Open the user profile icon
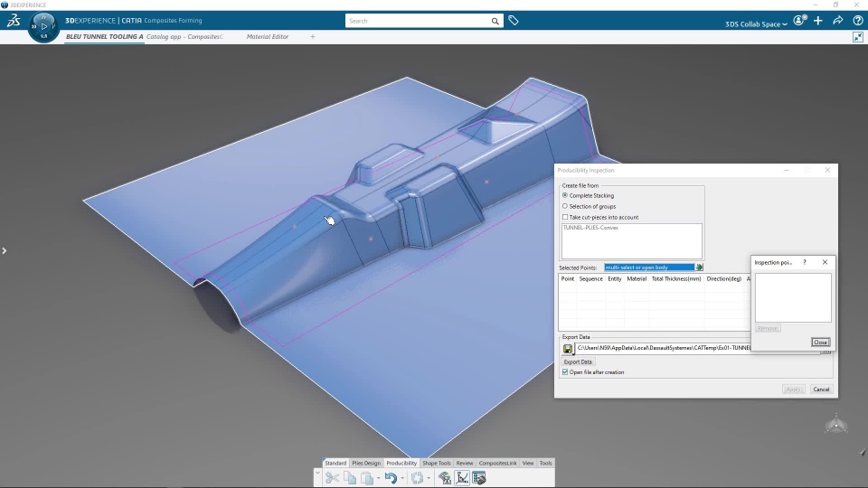Viewport: 868px width, 488px height. tap(799, 21)
